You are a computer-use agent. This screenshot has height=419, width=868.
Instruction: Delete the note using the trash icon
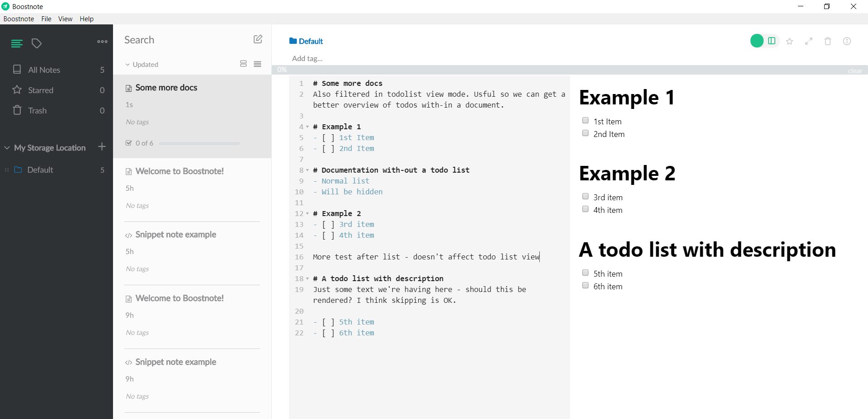[828, 41]
